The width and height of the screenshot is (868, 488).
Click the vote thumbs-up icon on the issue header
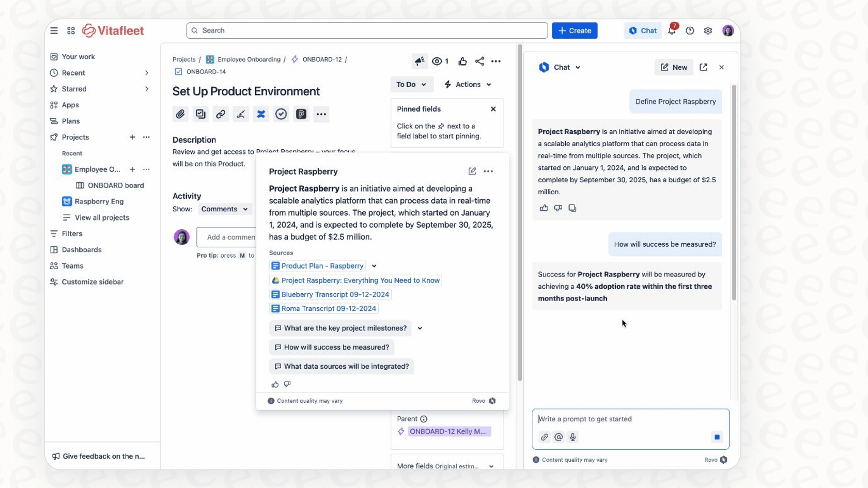[x=462, y=61]
